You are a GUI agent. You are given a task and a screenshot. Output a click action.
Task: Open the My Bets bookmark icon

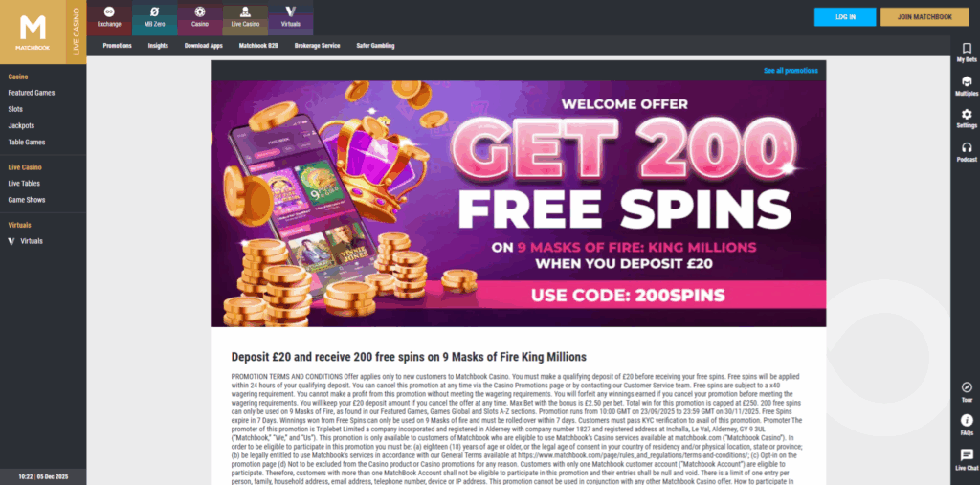point(967,48)
